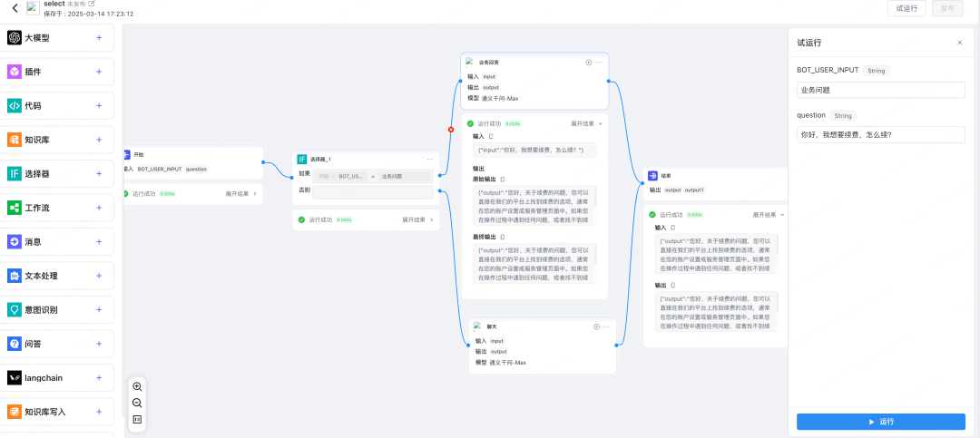This screenshot has width=980, height=438.
Task: Add a 知识库写入 node with its plus
Action: tap(99, 412)
